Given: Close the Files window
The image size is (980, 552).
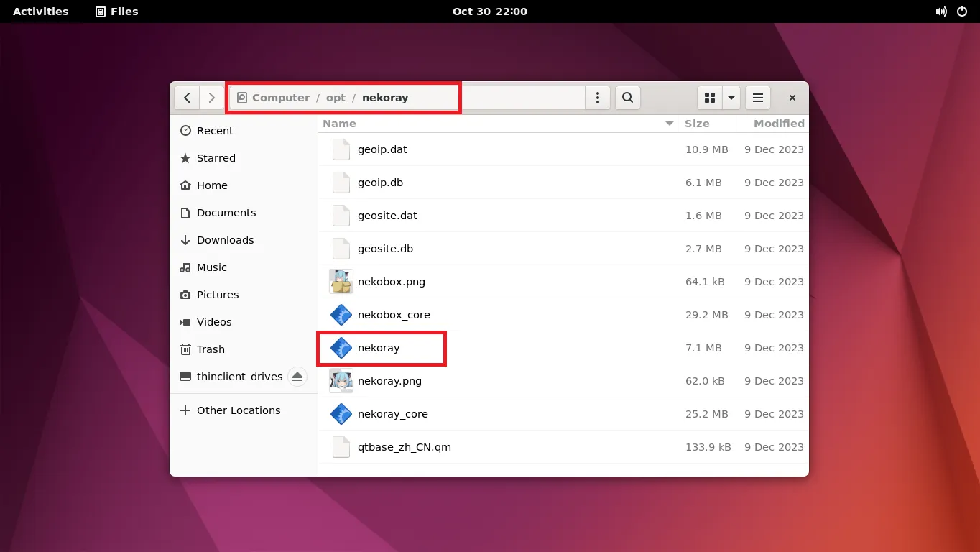Looking at the screenshot, I should click(x=792, y=98).
